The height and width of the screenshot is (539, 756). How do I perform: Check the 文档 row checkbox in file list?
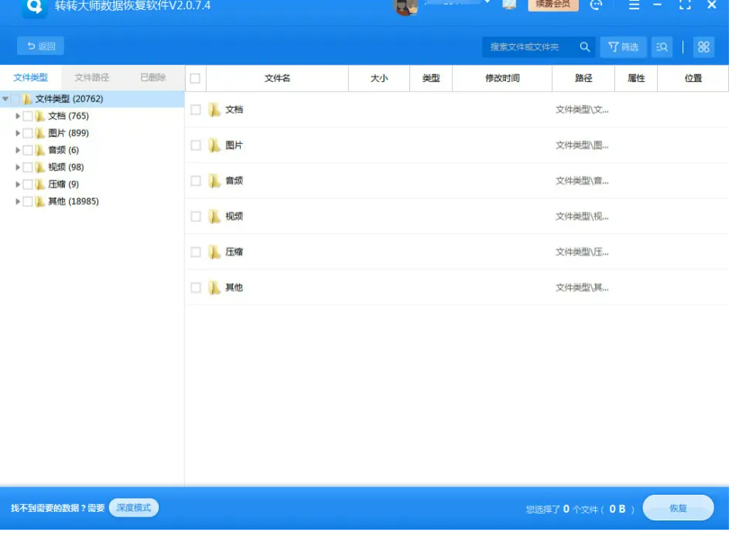196,109
